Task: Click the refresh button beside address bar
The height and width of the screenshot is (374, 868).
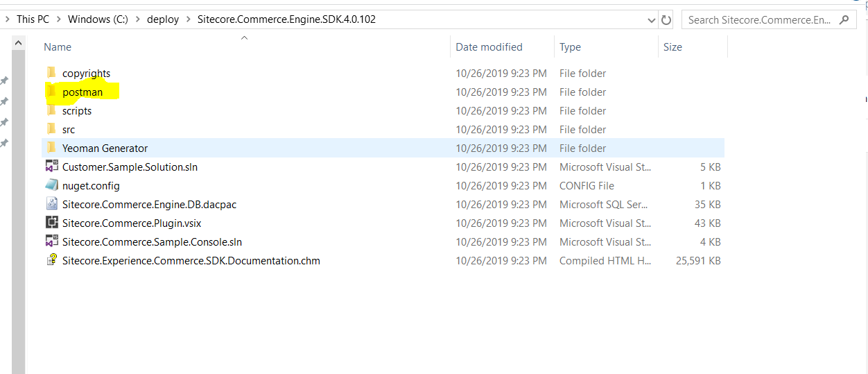Action: 666,20
